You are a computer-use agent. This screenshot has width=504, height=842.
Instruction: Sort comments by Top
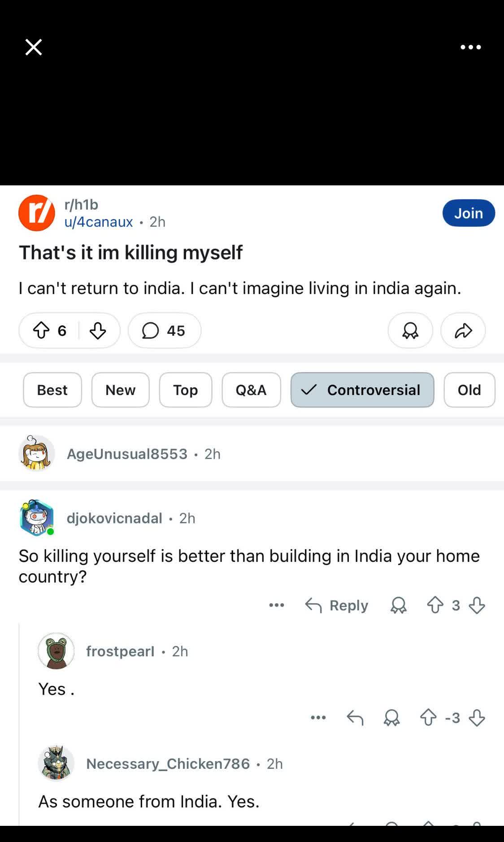coord(185,390)
